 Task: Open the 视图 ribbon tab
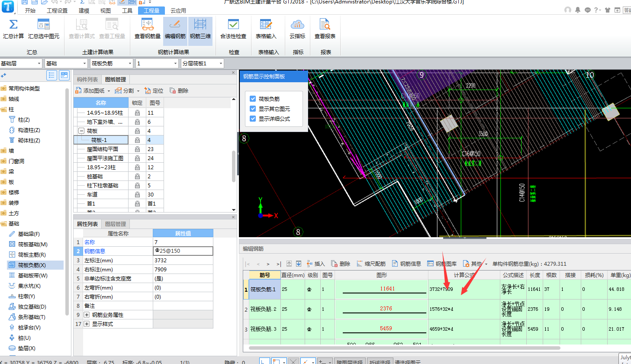[x=106, y=10]
